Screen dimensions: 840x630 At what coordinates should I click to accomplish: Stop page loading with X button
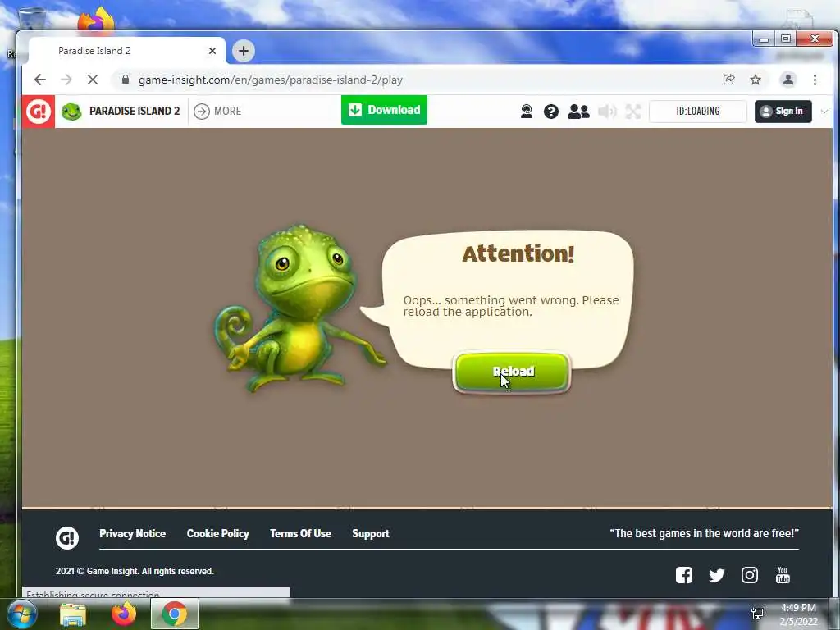92,80
